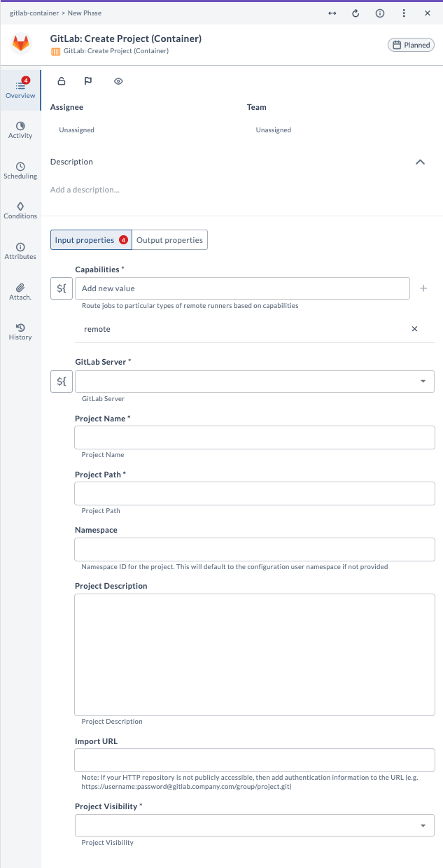Click Add a description placeholder
443x868 pixels.
[x=85, y=190]
